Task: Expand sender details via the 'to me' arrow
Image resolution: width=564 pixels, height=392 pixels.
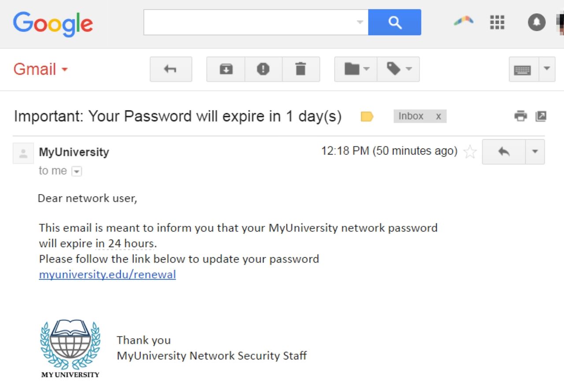Action: click(x=77, y=171)
